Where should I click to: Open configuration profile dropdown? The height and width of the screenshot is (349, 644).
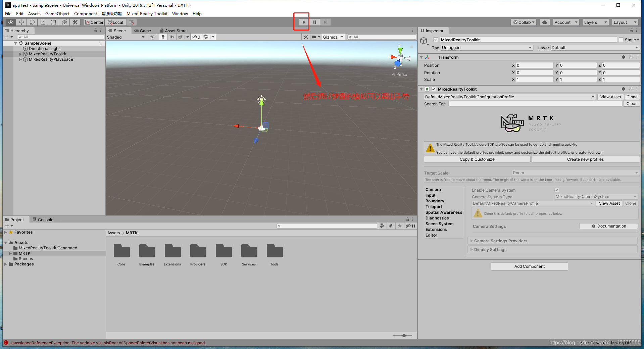509,97
